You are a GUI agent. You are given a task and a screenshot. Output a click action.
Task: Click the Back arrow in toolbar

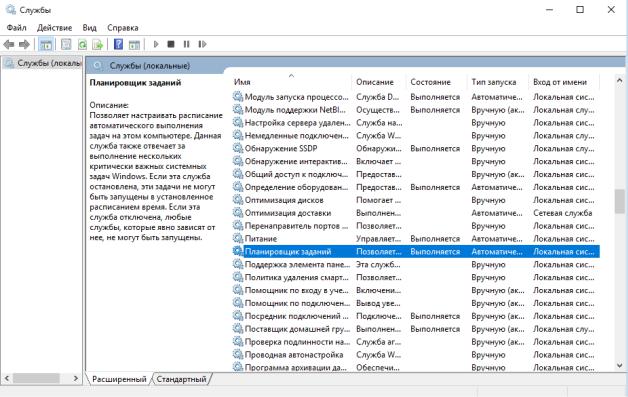pyautogui.click(x=9, y=44)
